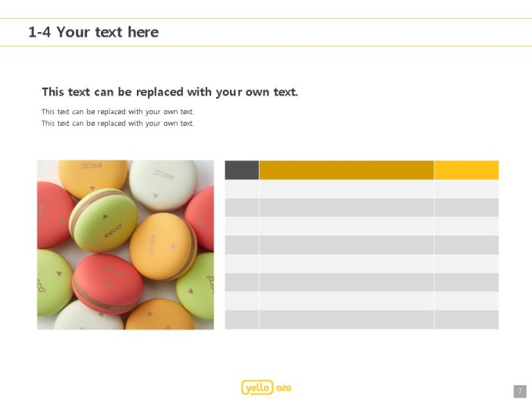Click the first small body text line
This screenshot has width=532, height=399.
pos(117,112)
